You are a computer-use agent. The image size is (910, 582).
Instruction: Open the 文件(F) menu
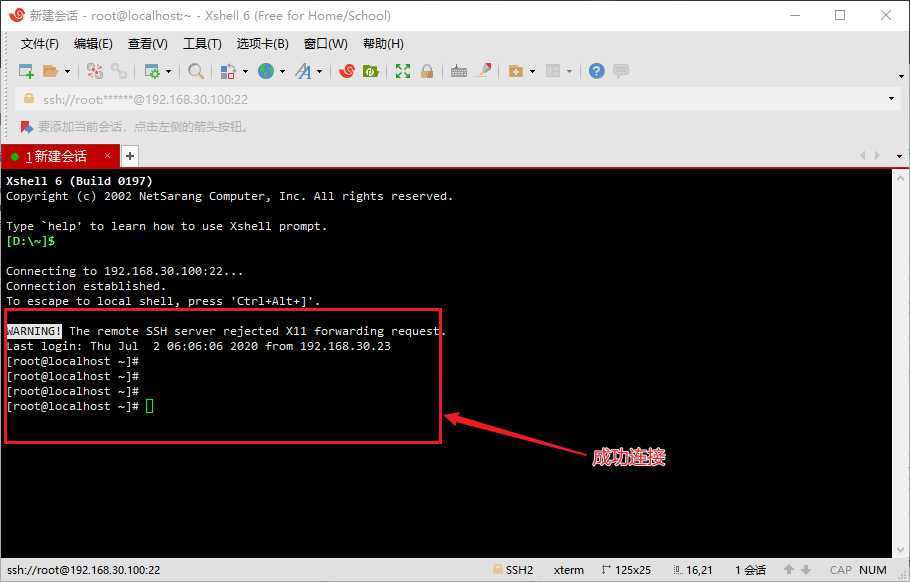pos(39,44)
